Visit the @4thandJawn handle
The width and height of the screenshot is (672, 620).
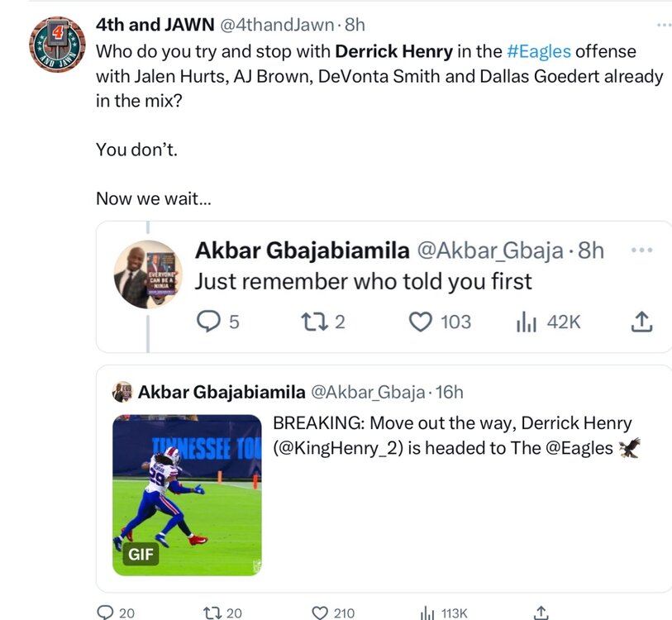click(277, 25)
